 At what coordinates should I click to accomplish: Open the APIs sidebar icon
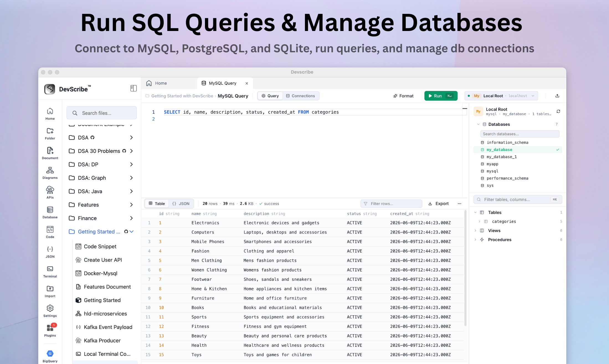tap(50, 193)
